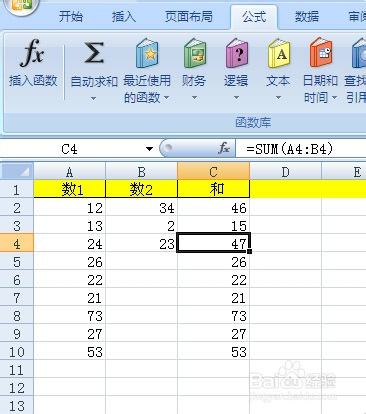Switch to the 插入 ribbon tab
Image resolution: width=366 pixels, height=414 pixels.
(x=124, y=16)
